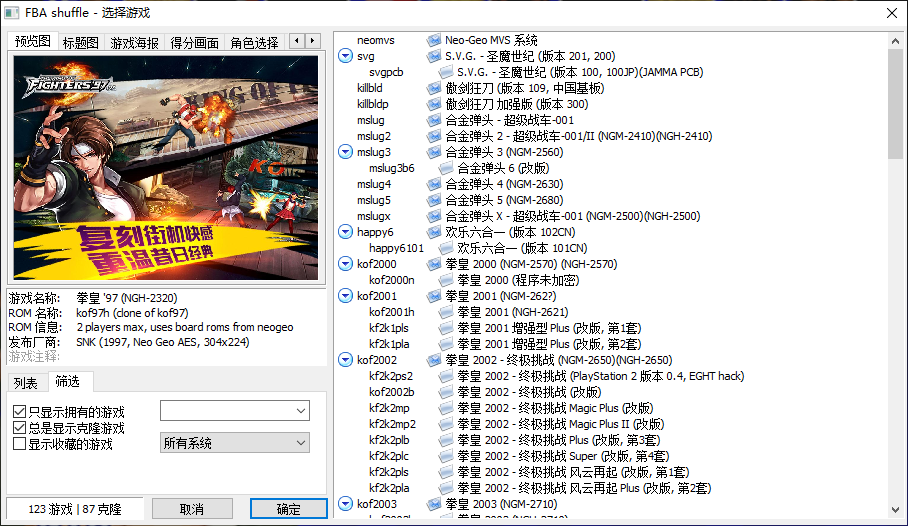Open the 所有系统 system dropdown
The width and height of the screenshot is (908, 526).
[234, 443]
